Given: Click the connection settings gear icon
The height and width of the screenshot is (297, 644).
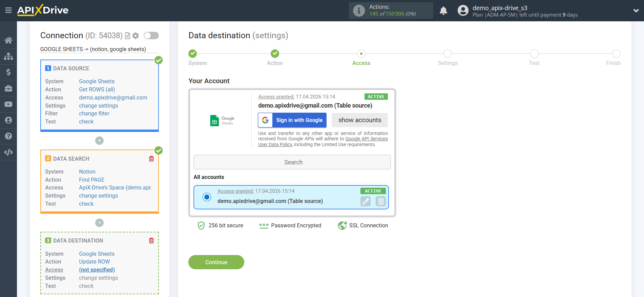Looking at the screenshot, I should point(136,36).
